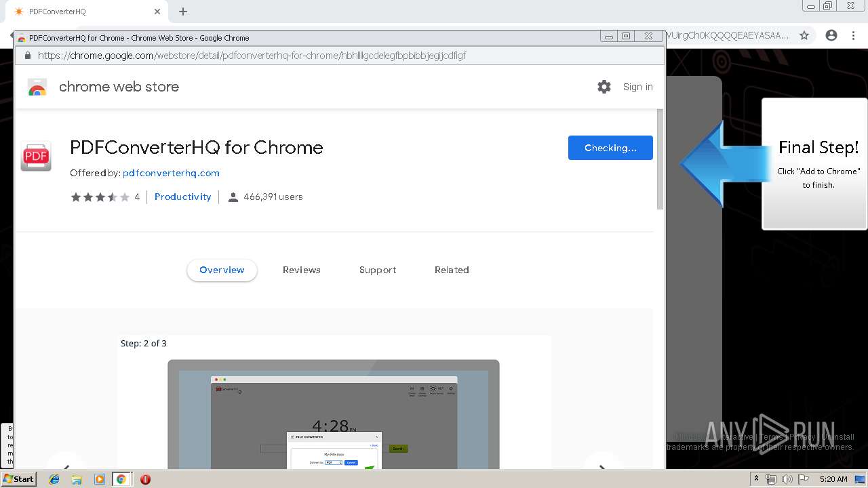Image resolution: width=868 pixels, height=488 pixels.
Task: Switch to the Reviews tab
Action: tap(301, 270)
